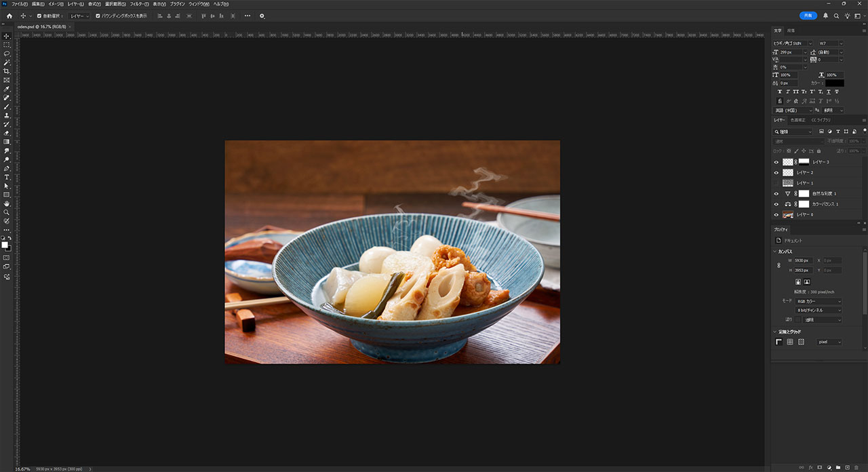The height and width of the screenshot is (472, 868).
Task: Open the フィルター menu
Action: pos(138,4)
